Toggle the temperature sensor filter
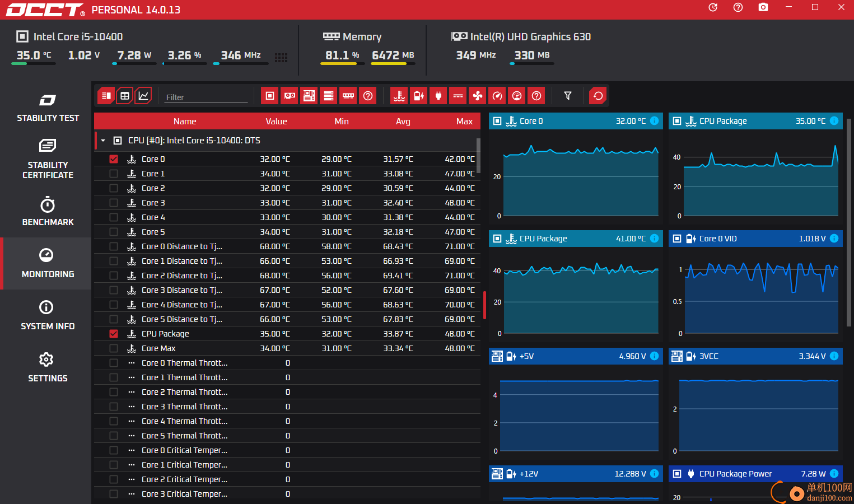Viewport: 854px width, 504px height. [399, 96]
